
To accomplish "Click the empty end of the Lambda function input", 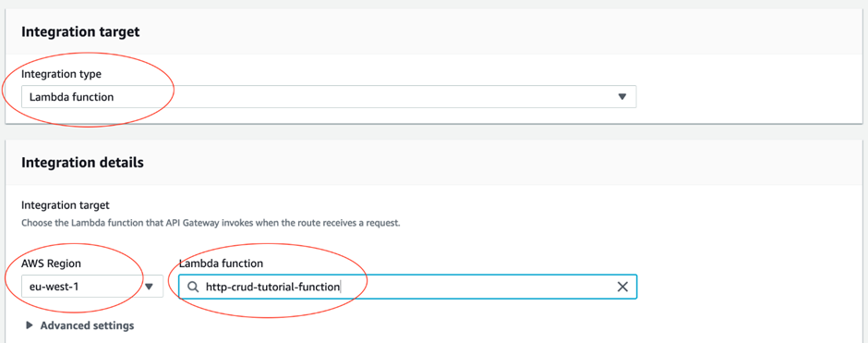I will pos(476,287).
